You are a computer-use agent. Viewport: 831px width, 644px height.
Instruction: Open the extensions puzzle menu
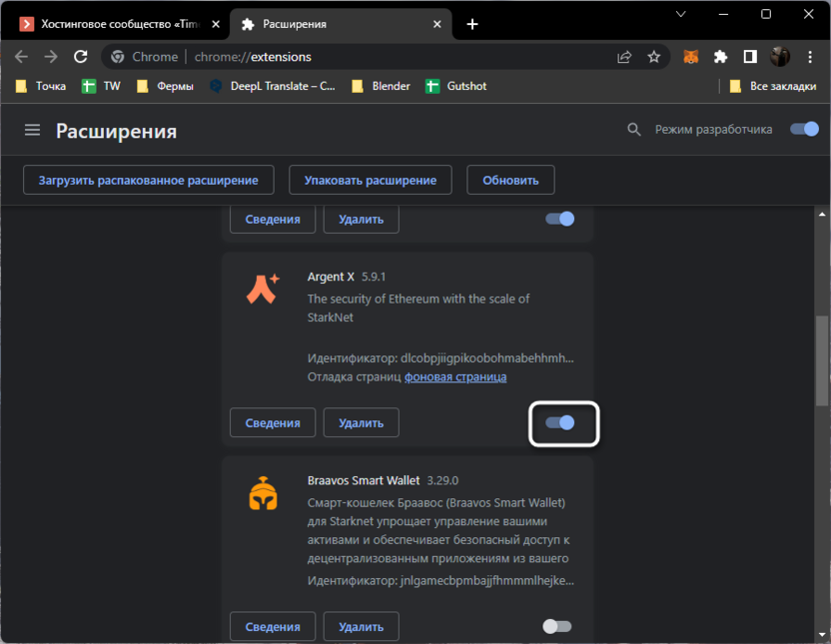click(720, 57)
